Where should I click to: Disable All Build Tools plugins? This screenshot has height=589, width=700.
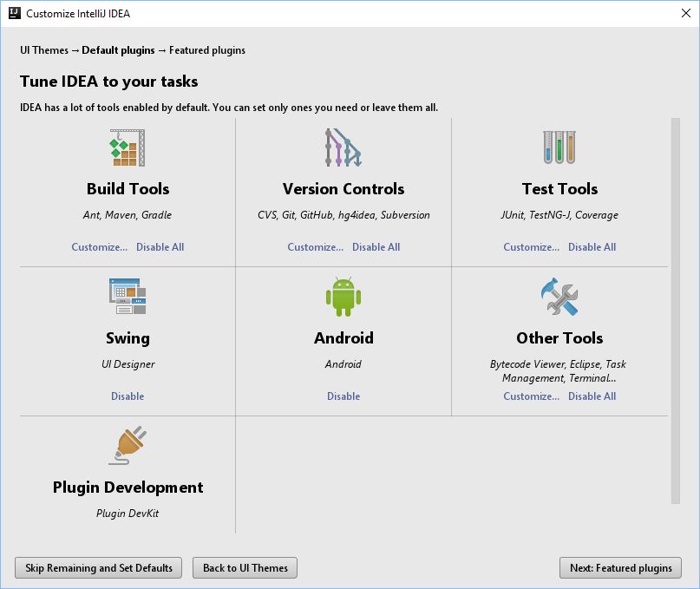pos(160,247)
